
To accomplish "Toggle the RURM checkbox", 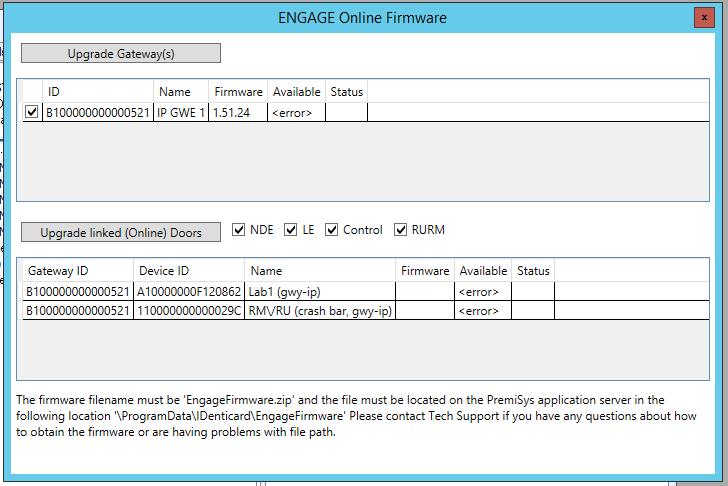I will point(400,229).
